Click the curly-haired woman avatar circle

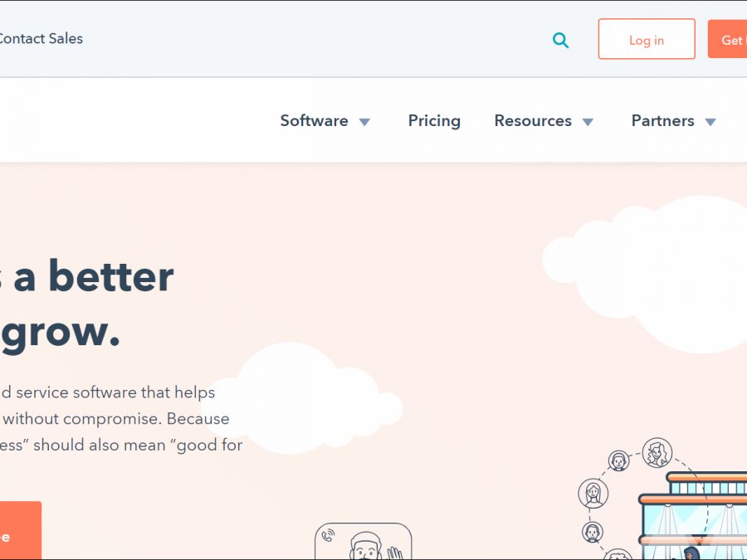(657, 453)
